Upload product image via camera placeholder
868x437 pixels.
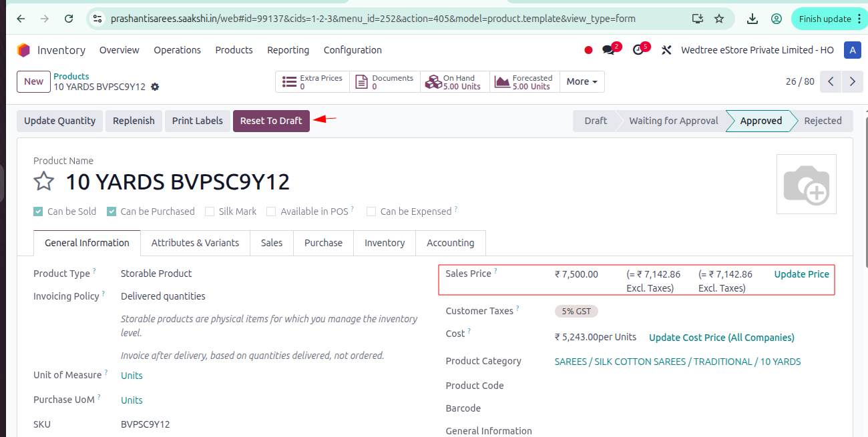pos(807,184)
